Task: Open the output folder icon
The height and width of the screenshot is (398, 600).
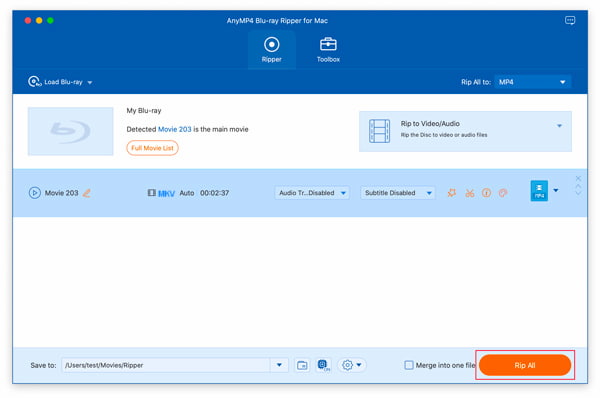Action: point(302,365)
